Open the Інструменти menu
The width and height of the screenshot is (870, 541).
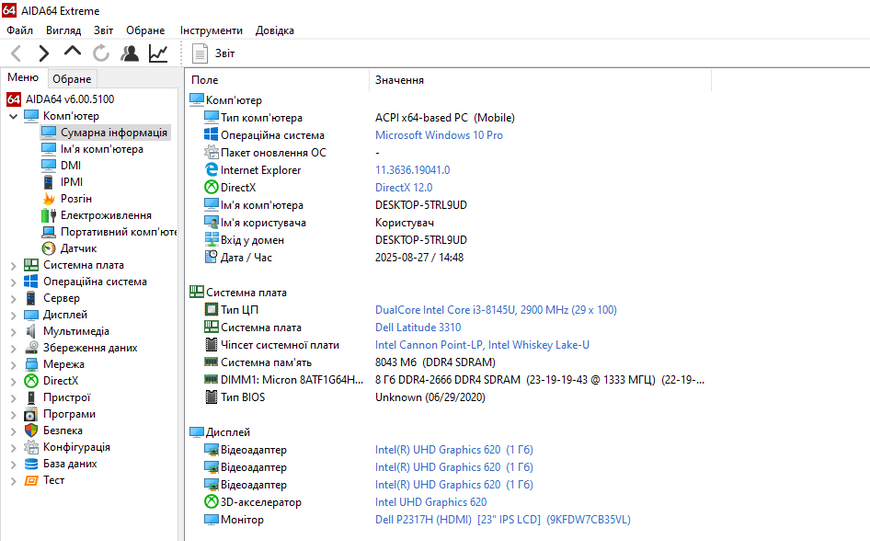tap(211, 31)
